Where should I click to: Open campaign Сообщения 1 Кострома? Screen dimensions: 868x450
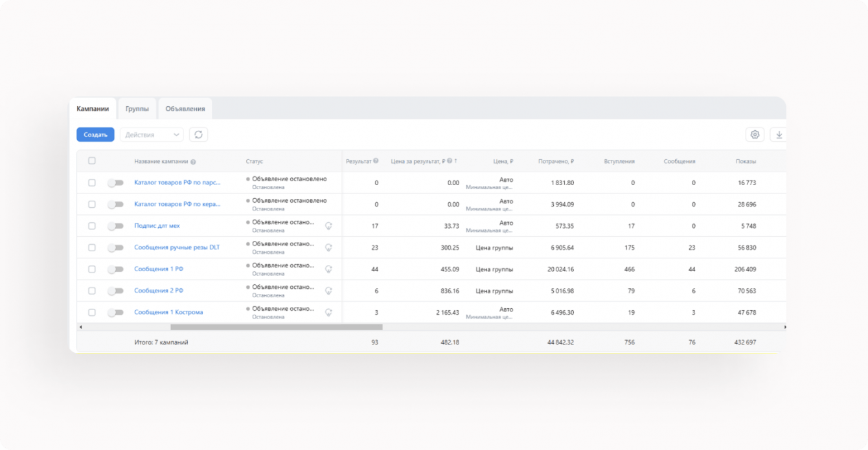pos(168,312)
